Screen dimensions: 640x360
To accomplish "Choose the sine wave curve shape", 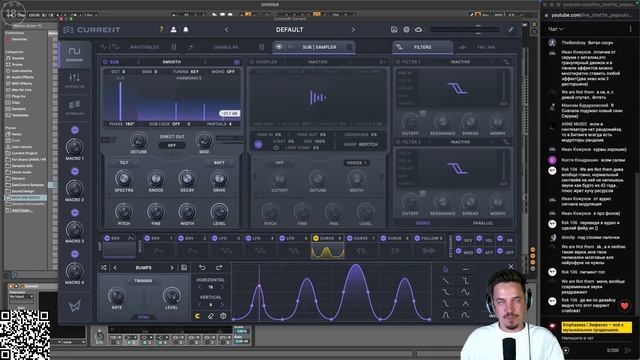I will (x=465, y=292).
